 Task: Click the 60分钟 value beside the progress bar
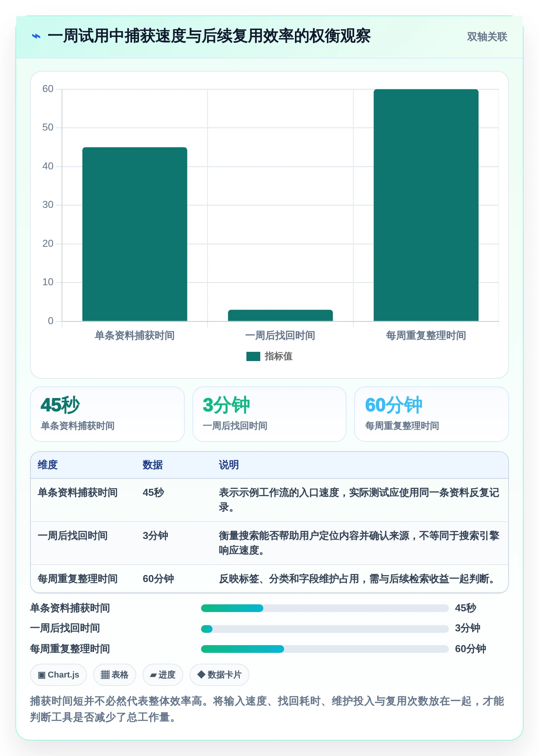(470, 649)
